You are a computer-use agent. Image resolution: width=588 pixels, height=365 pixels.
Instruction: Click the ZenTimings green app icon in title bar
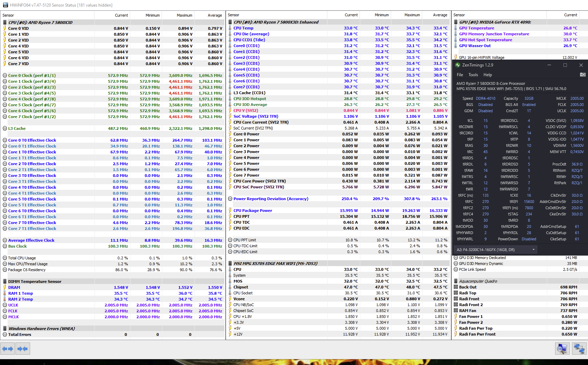pyautogui.click(x=458, y=65)
